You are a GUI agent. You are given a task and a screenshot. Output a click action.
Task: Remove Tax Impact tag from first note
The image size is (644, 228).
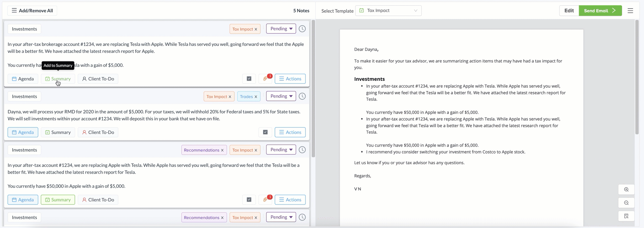click(x=256, y=29)
